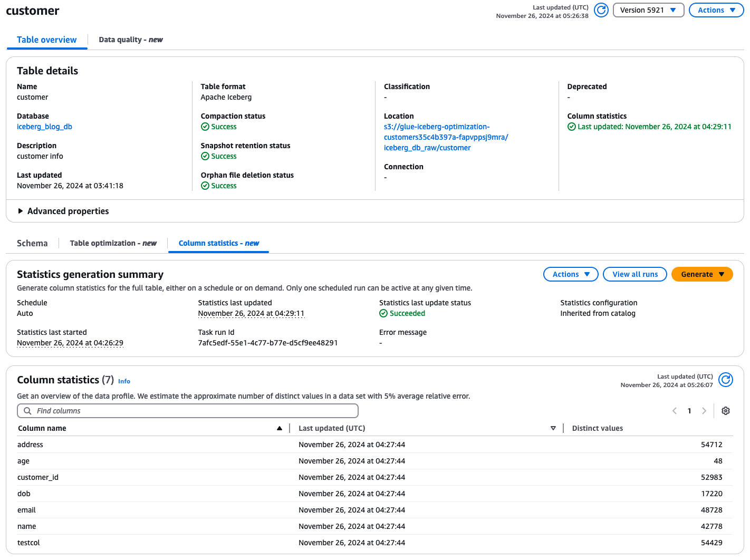The height and width of the screenshot is (560, 750).
Task: Sort by Last updated (UTC) arrow
Action: 553,428
